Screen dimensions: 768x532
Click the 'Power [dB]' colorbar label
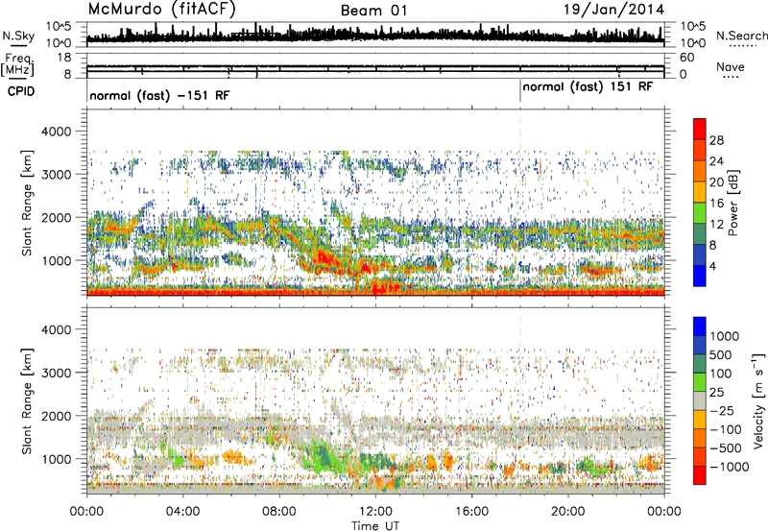(x=732, y=203)
